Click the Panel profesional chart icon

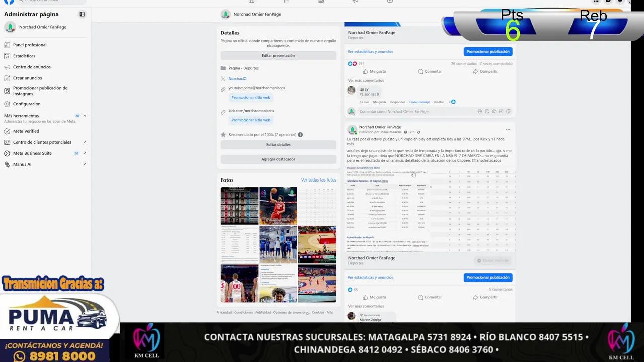[7, 45]
